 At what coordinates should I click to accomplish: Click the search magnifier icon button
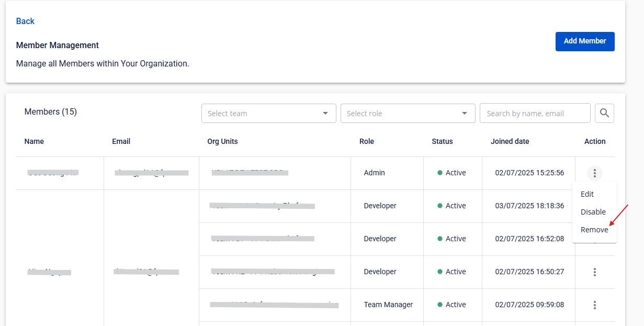pos(604,113)
